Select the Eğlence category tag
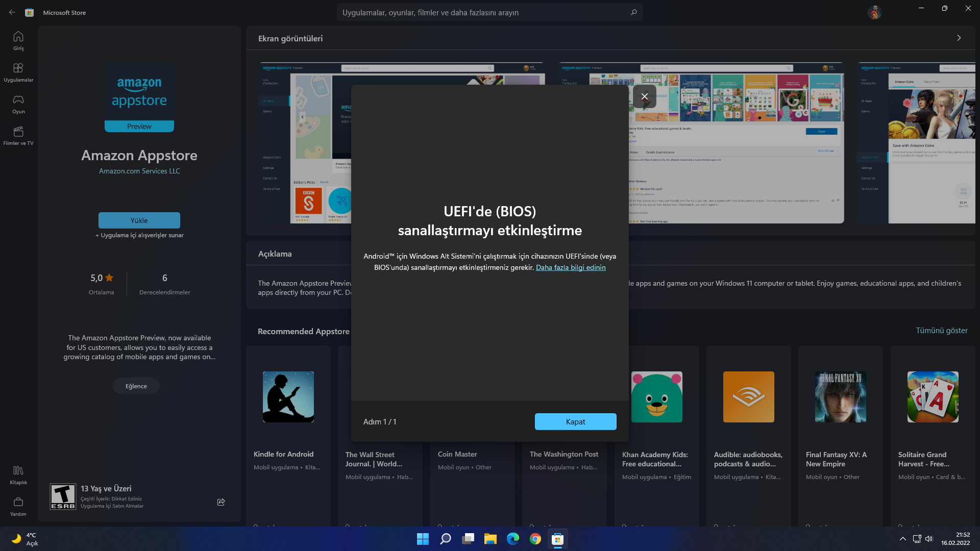 click(136, 386)
